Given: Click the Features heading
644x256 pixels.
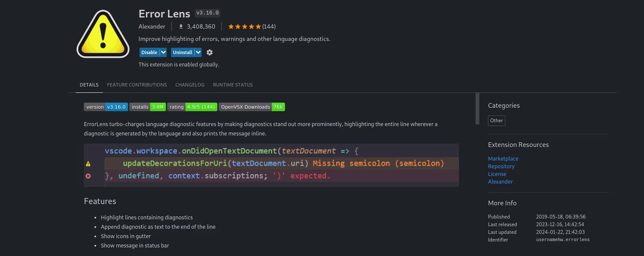Looking at the screenshot, I should tap(100, 201).
